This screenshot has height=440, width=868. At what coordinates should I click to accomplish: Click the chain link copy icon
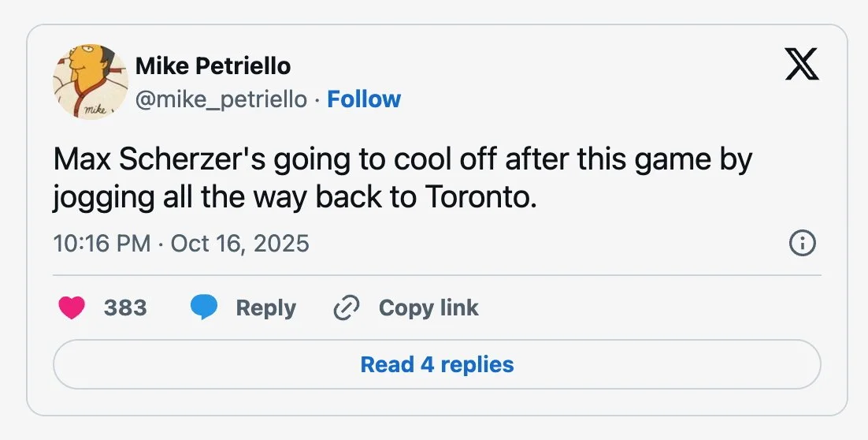346,308
